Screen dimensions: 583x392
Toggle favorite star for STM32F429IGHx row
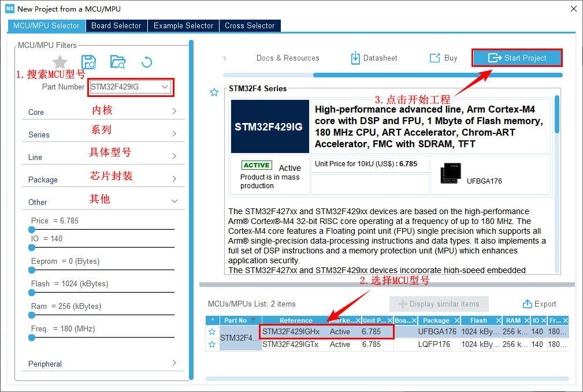coord(212,332)
